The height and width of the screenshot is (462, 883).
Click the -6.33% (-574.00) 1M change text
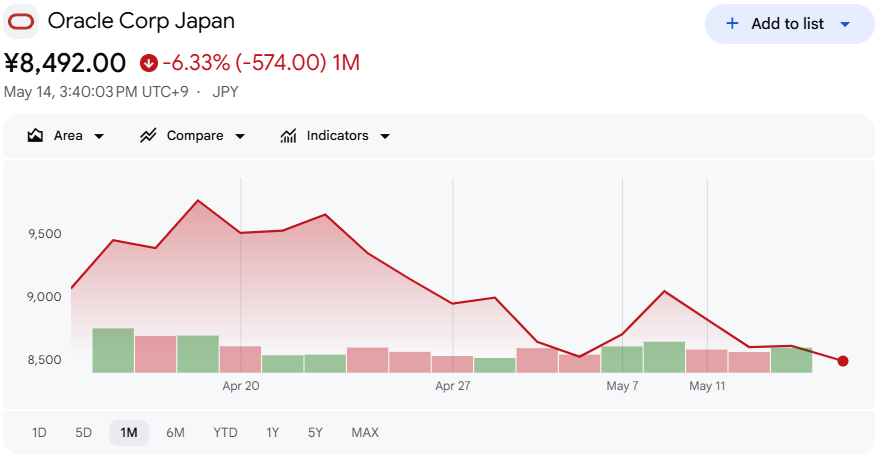click(x=261, y=63)
